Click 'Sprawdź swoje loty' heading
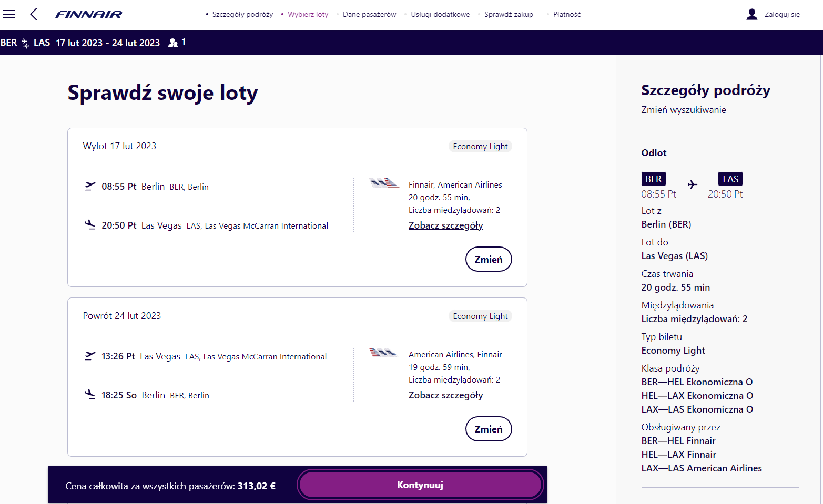The width and height of the screenshot is (823, 504). (x=163, y=93)
